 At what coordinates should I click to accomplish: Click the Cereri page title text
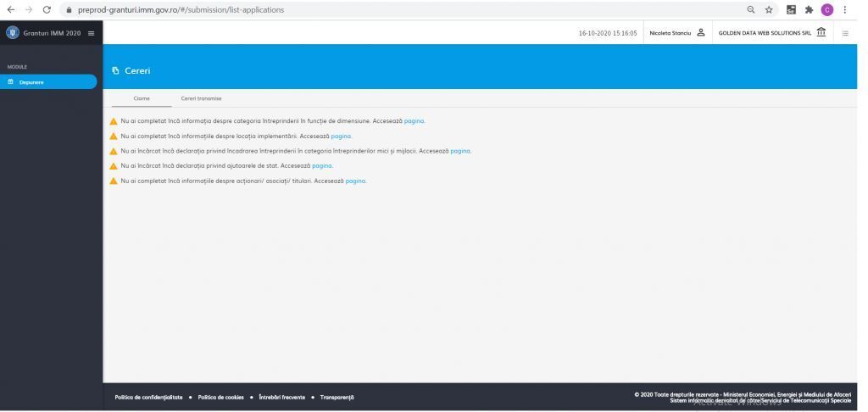coord(137,71)
